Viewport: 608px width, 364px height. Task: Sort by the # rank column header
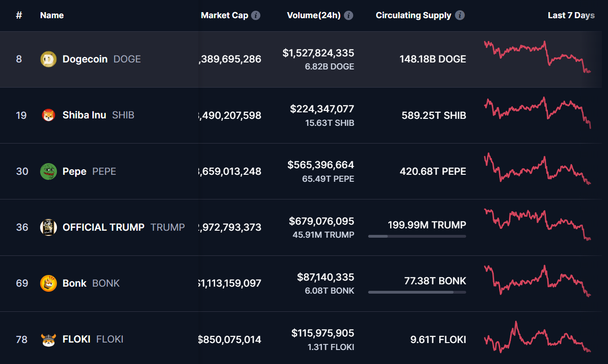[19, 15]
